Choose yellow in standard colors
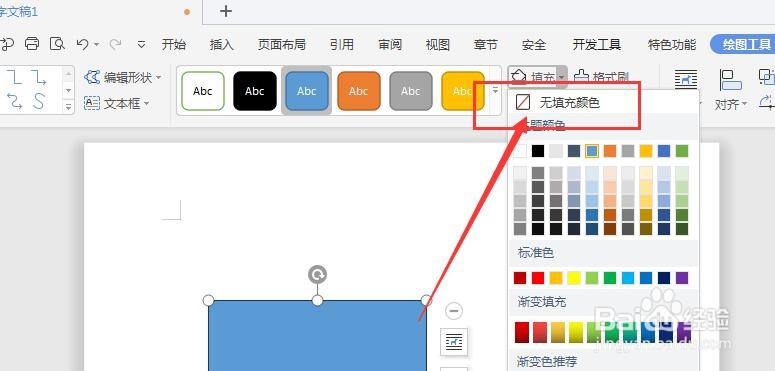775x371 pixels. [574, 278]
